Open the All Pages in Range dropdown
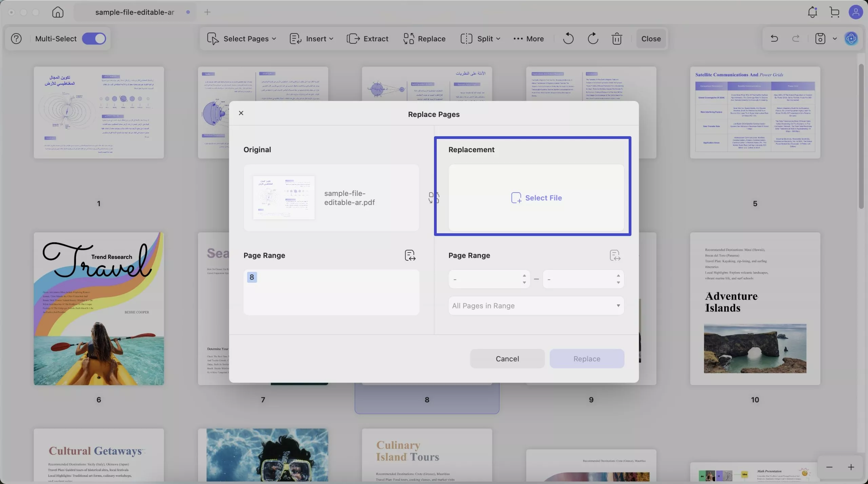 tap(536, 306)
